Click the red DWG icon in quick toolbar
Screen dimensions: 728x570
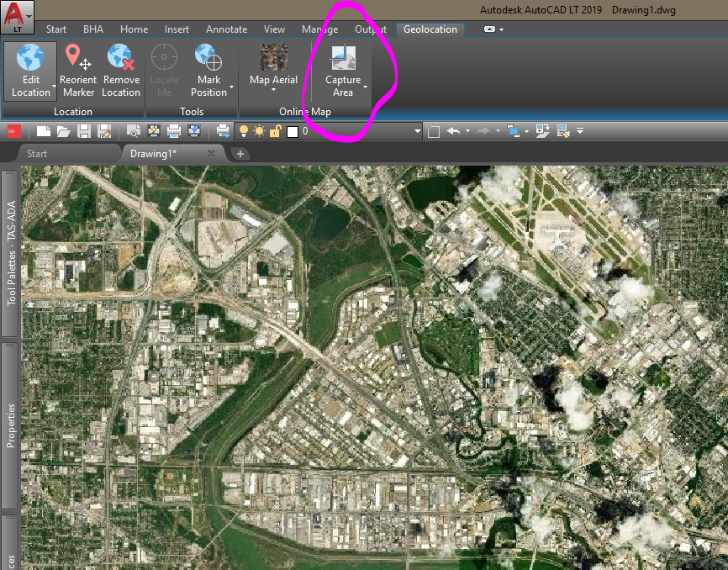[13, 131]
